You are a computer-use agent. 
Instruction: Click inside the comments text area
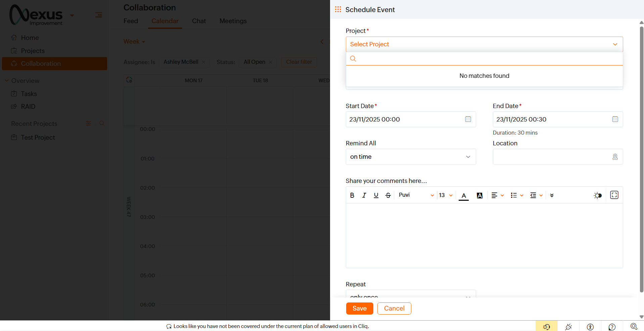[484, 236]
